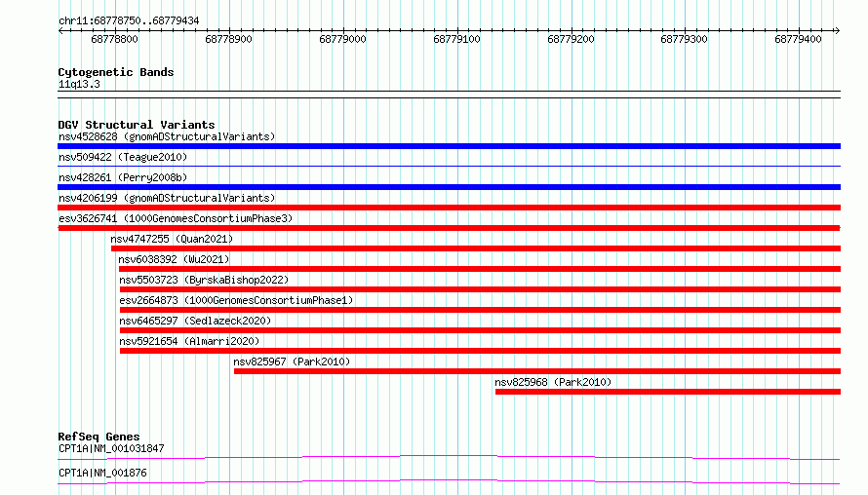
Task: Click the RefSeq Genes track title
Action: click(x=99, y=437)
